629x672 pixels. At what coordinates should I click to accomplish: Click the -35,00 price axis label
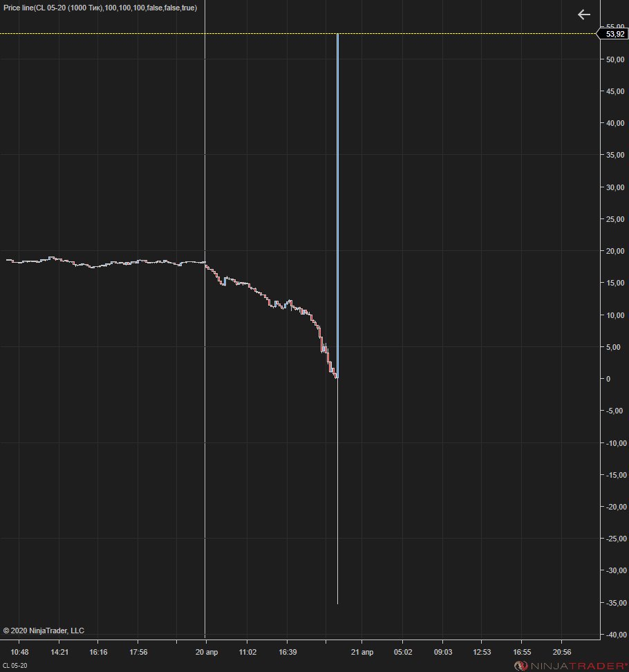pyautogui.click(x=615, y=603)
